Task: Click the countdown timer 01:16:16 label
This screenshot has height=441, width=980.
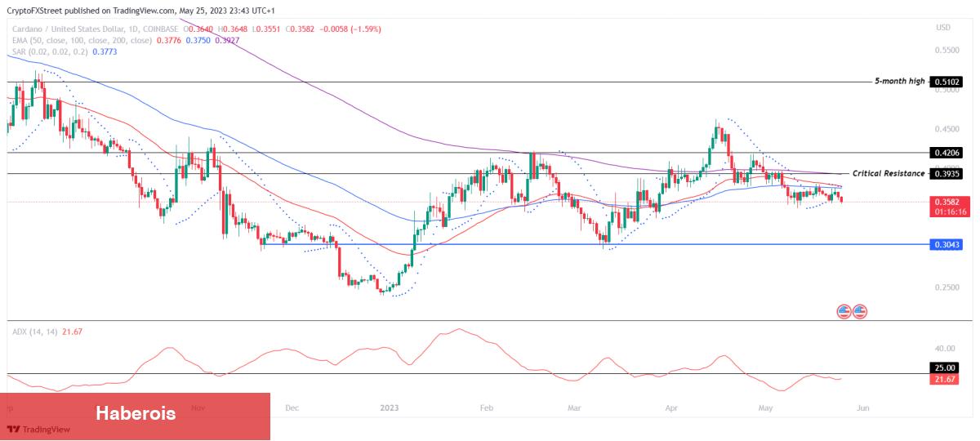Action: pos(951,212)
